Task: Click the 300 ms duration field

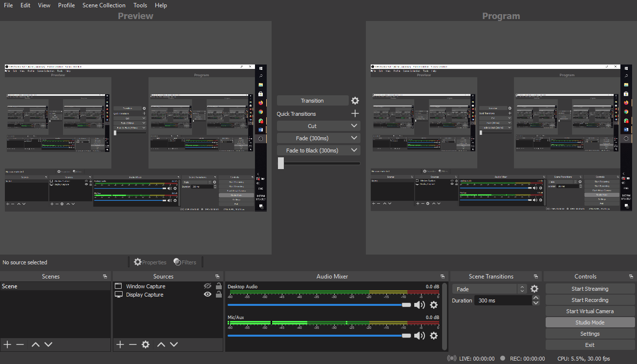Action: point(503,300)
